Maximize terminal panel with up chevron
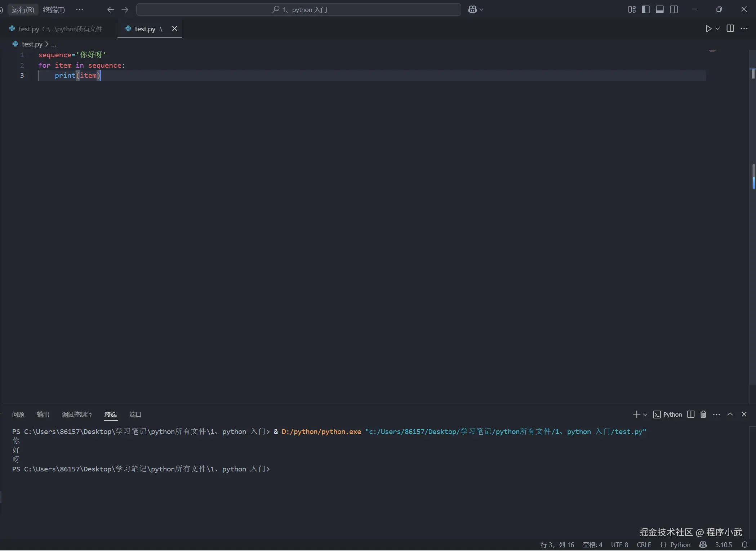 point(730,415)
